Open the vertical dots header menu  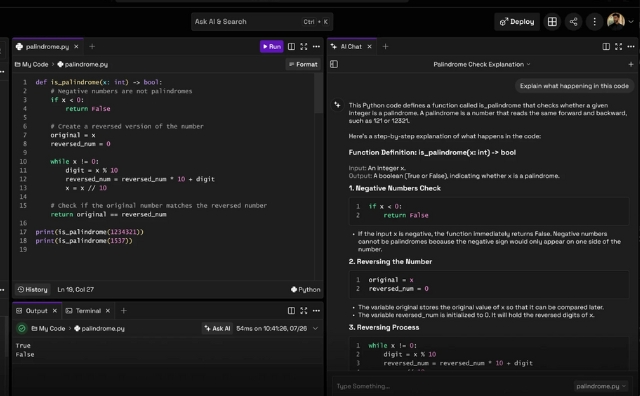[x=594, y=22]
